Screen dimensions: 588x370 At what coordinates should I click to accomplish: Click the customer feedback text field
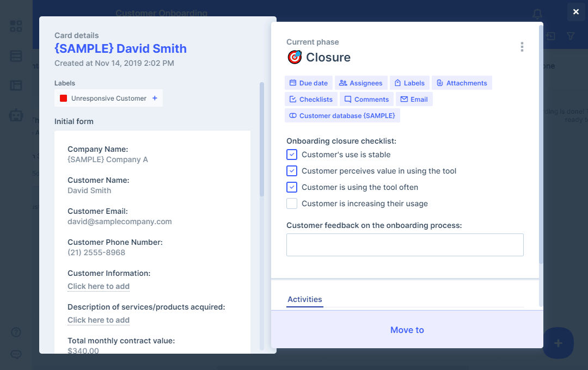point(405,245)
